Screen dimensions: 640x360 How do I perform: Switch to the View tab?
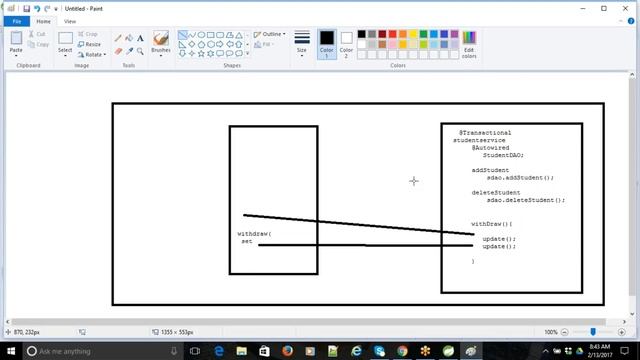coord(70,21)
